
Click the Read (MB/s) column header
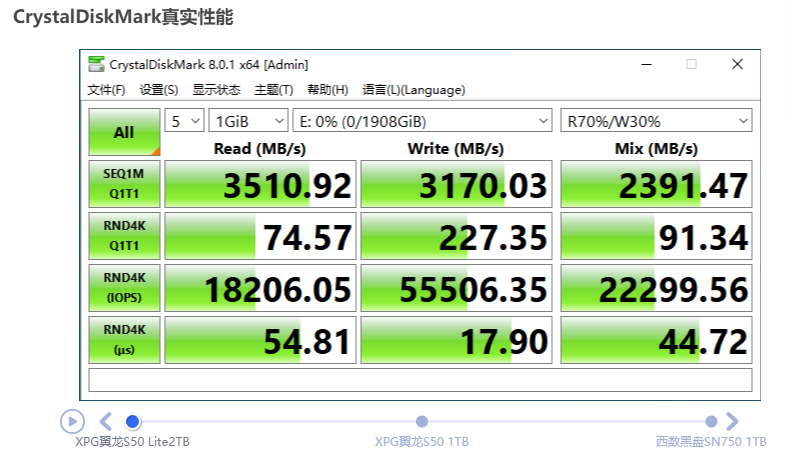260,149
